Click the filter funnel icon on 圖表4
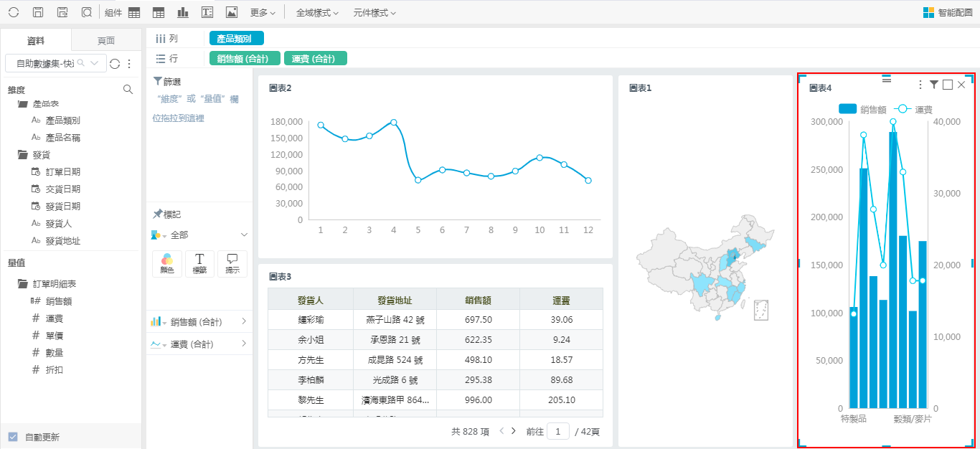The image size is (980, 449). click(933, 85)
